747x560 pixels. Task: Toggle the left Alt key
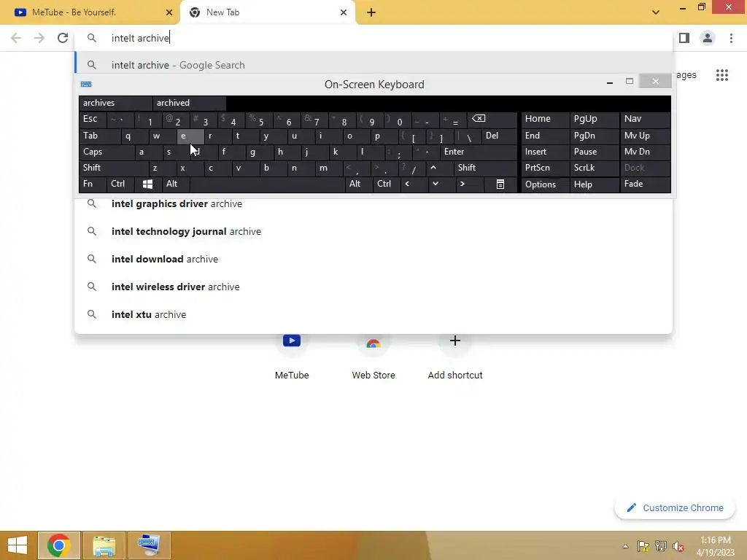click(175, 184)
